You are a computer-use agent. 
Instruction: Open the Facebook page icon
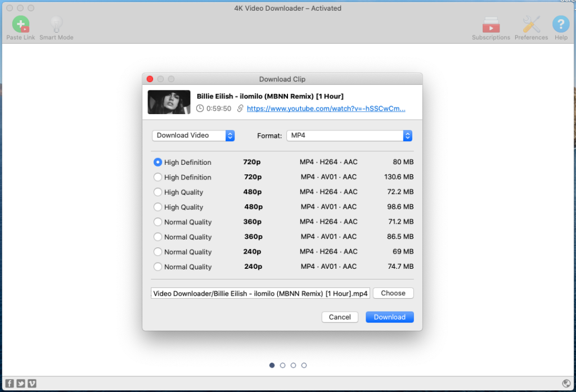tap(9, 383)
